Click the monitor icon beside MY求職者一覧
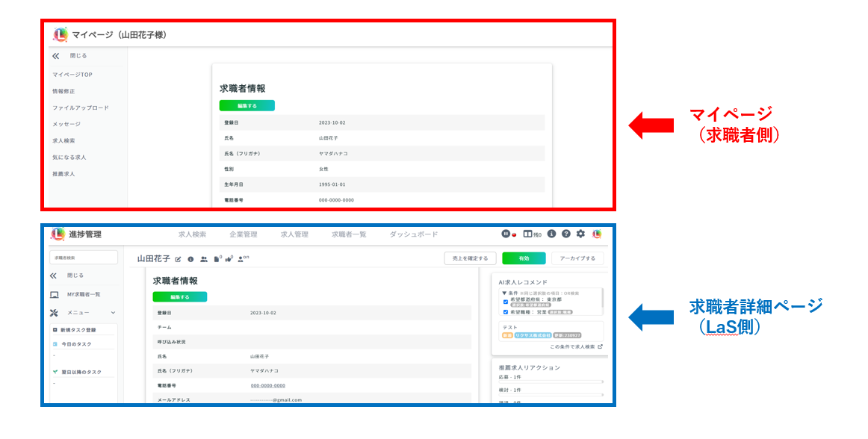Image resolution: width=868 pixels, height=439 pixels. point(55,295)
